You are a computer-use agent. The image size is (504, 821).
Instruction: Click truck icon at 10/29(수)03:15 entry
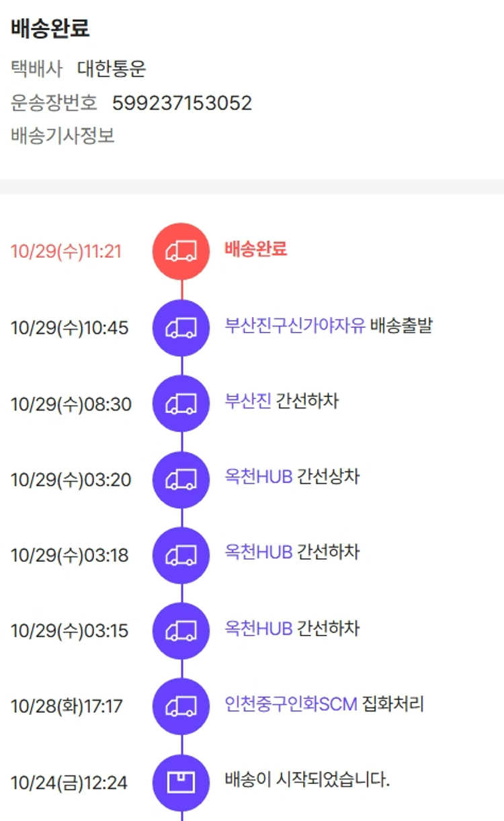tap(181, 631)
